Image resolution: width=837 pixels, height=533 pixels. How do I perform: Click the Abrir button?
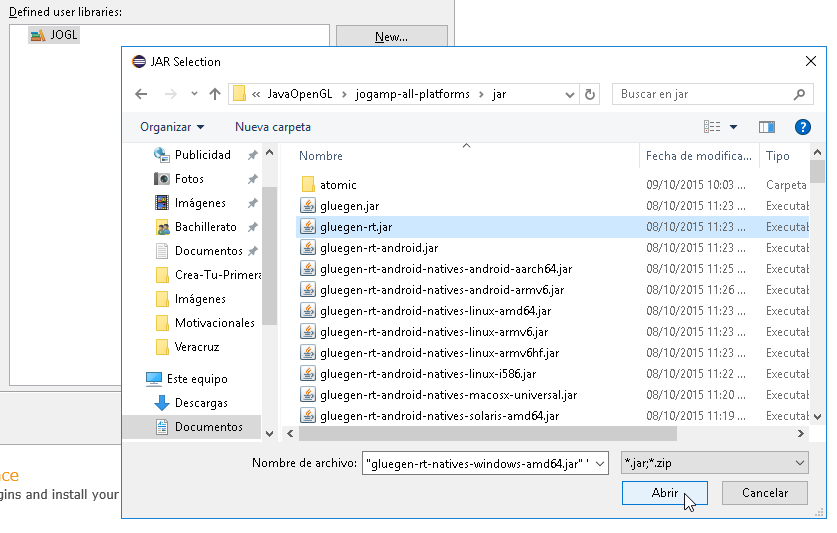(665, 493)
